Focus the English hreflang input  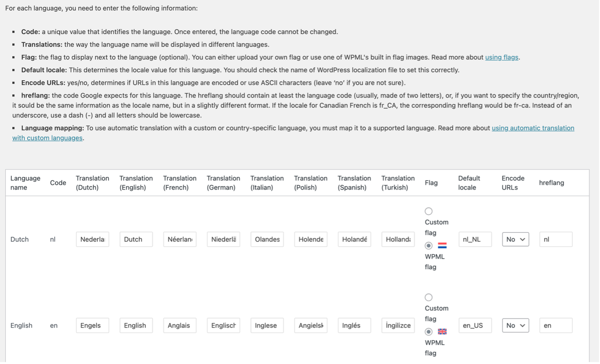(x=556, y=326)
